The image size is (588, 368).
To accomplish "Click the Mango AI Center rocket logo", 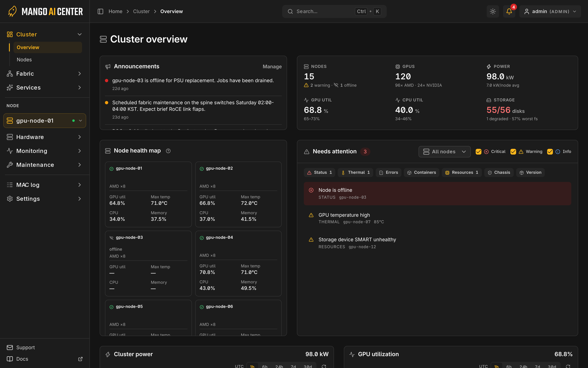I will (12, 11).
